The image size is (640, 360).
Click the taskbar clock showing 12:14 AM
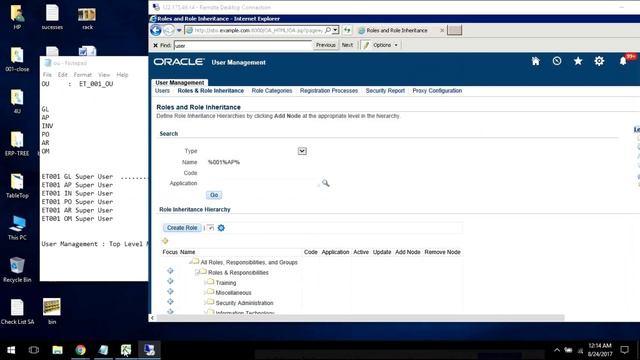(600, 350)
